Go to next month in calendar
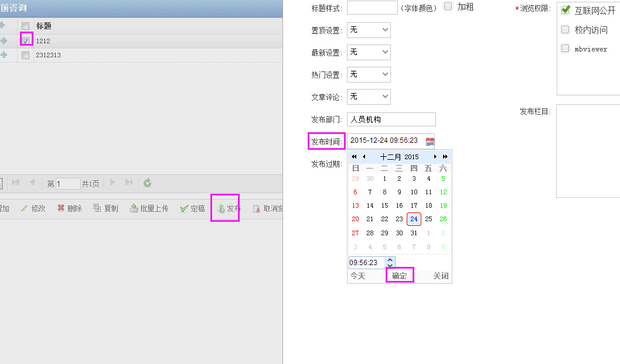The height and width of the screenshot is (364, 620). 435,157
